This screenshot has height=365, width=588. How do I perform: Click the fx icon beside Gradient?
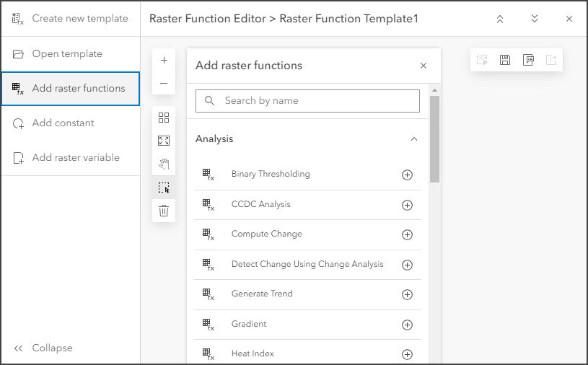click(x=208, y=325)
